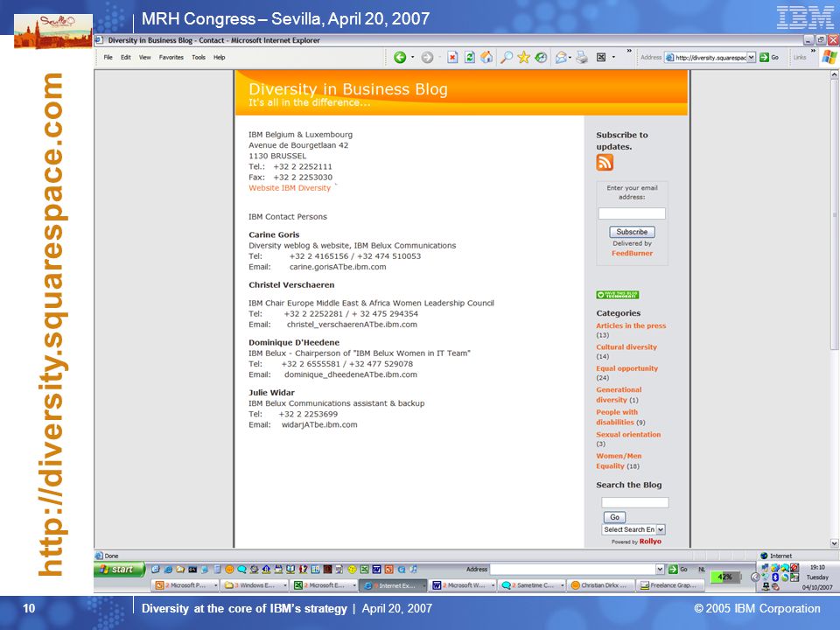Open the Help menu
Image resolution: width=840 pixels, height=630 pixels.
pyautogui.click(x=220, y=58)
